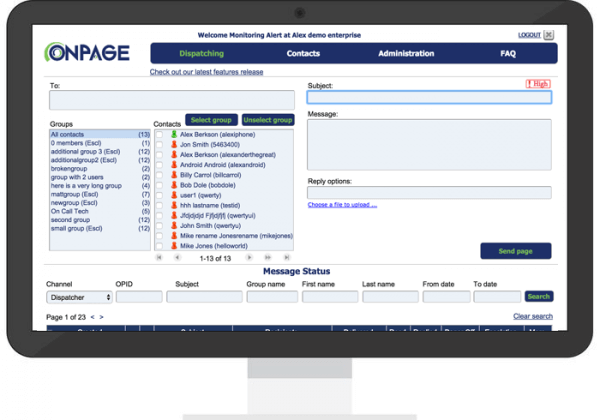Viewport: 600px width, 420px height.
Task: Select the second group entry
Action: (100, 220)
